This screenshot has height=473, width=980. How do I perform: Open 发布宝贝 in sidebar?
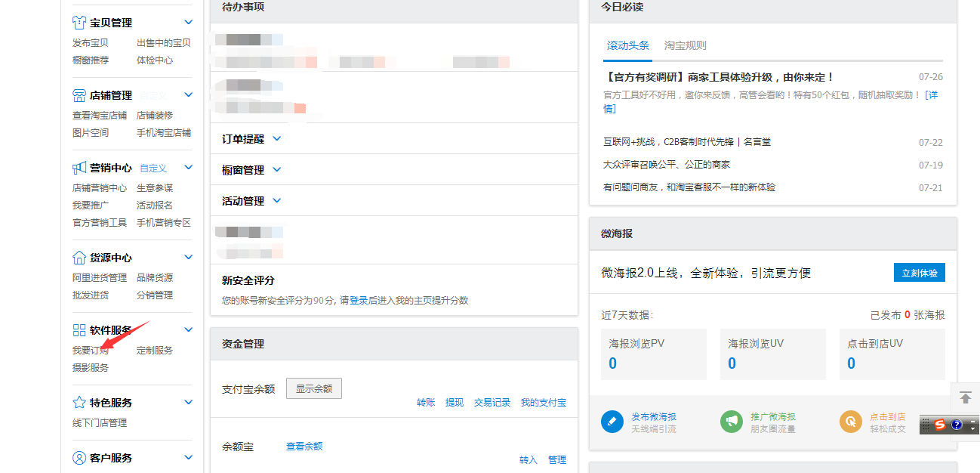click(x=91, y=43)
